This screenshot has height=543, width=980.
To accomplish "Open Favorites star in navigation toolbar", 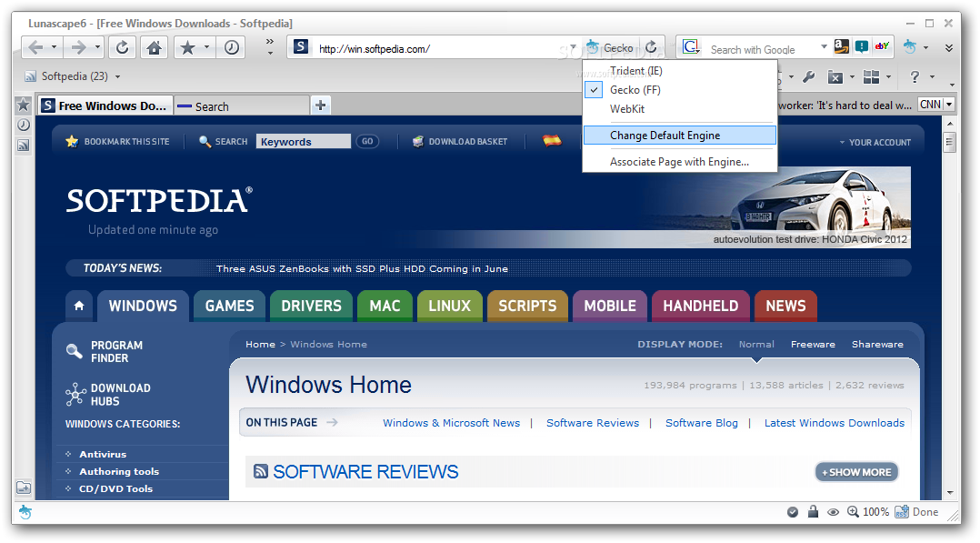I will [x=187, y=47].
